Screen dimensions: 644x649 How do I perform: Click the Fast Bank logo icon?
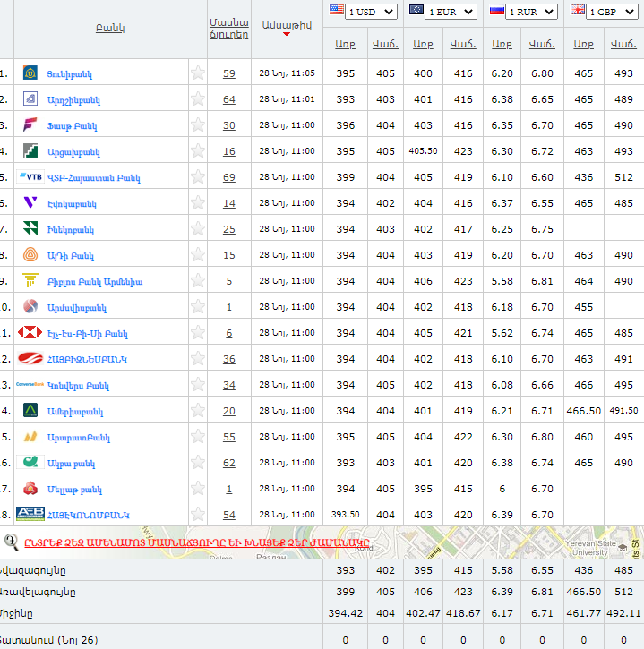[30, 124]
